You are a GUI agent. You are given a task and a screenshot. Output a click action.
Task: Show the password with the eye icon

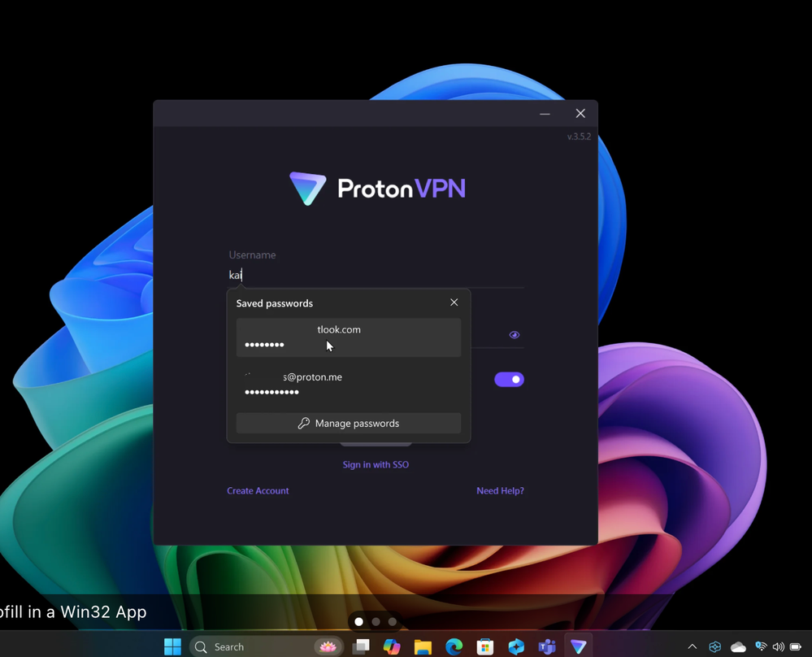pos(515,335)
